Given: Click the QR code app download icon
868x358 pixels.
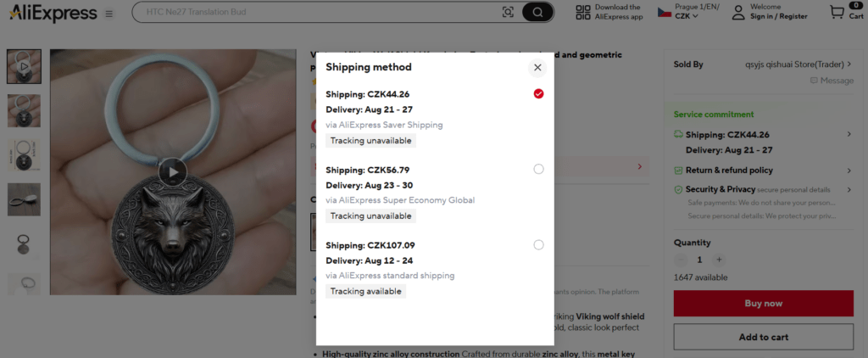Looking at the screenshot, I should [x=583, y=12].
